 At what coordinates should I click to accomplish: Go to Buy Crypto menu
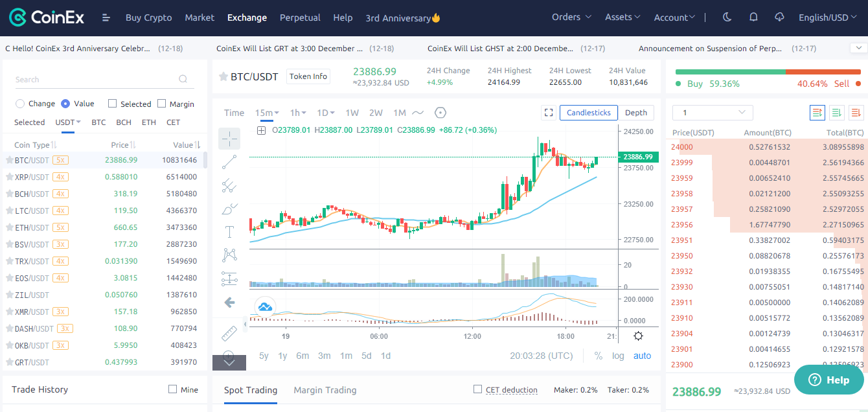pyautogui.click(x=149, y=17)
